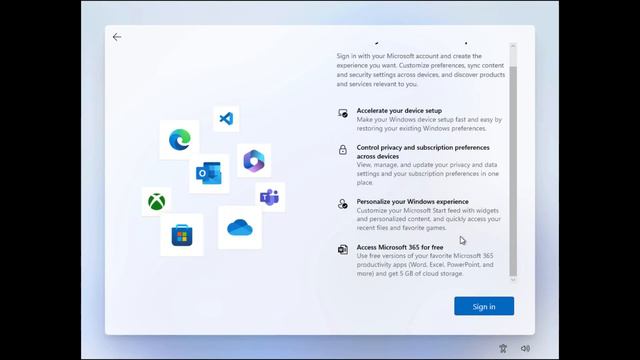
Task: Open the Accessibility options icon
Action: [x=503, y=348]
